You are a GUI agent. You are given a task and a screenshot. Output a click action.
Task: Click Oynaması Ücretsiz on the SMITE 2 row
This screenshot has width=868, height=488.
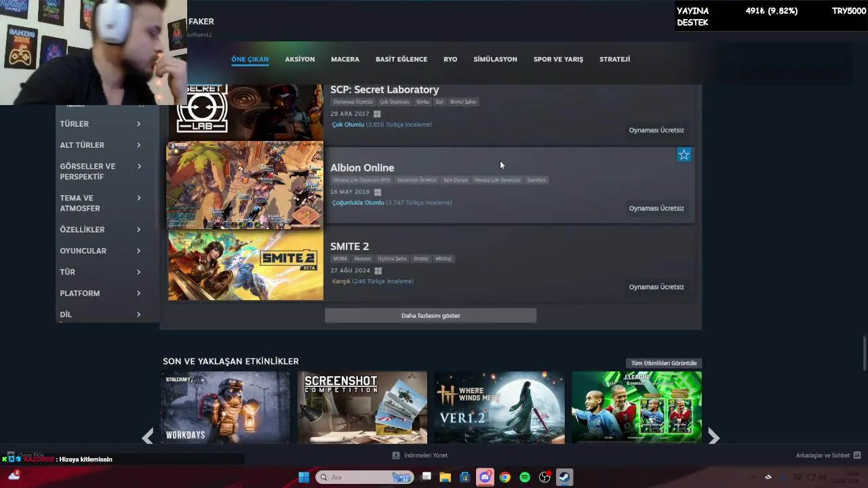pos(656,287)
